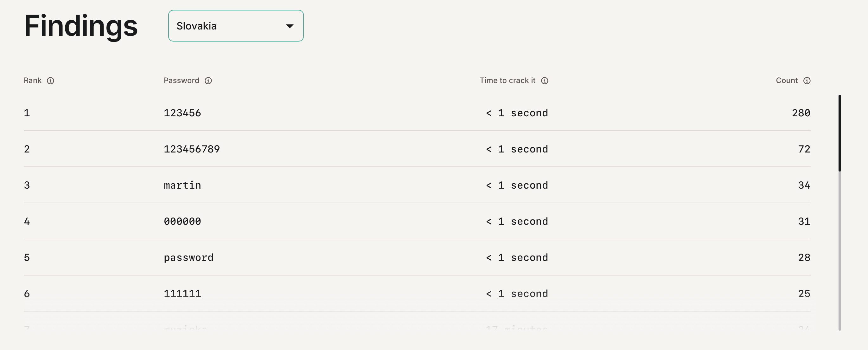Click the info icon next to Rank header
868x350 pixels.
point(51,81)
